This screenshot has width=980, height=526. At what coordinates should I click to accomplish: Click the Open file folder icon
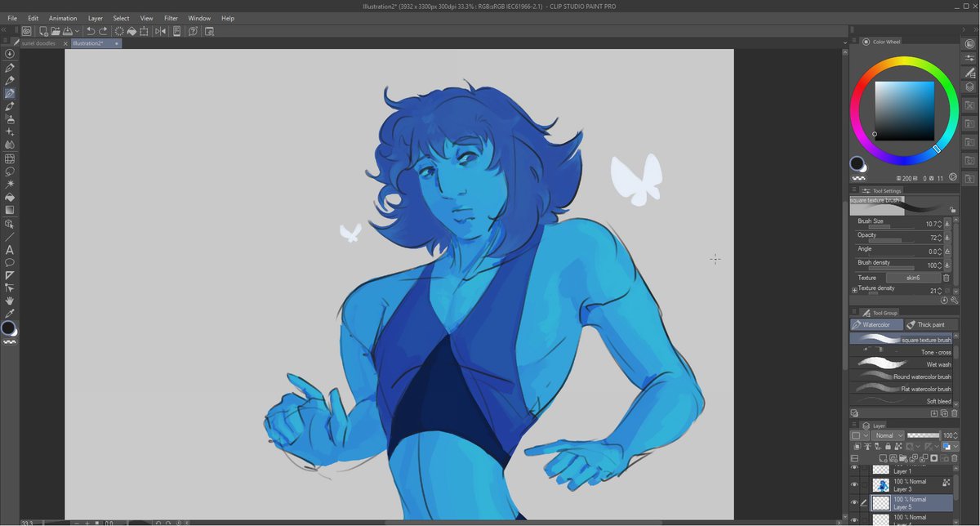click(56, 31)
